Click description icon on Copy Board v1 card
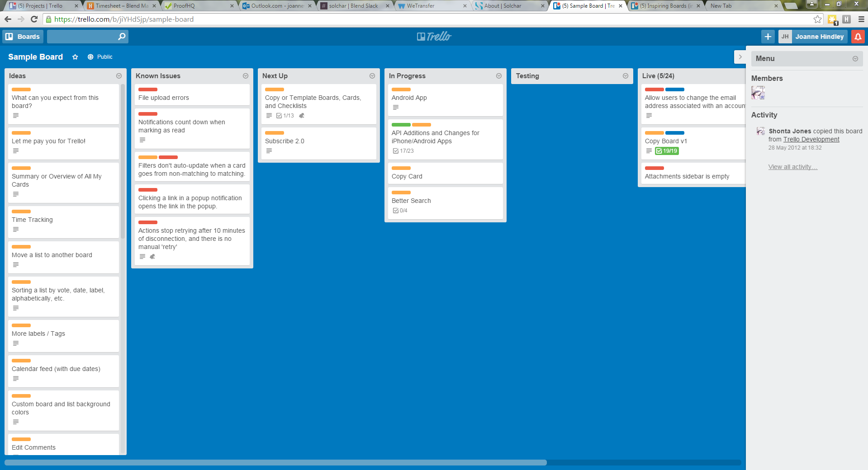The image size is (868, 470). (x=649, y=151)
